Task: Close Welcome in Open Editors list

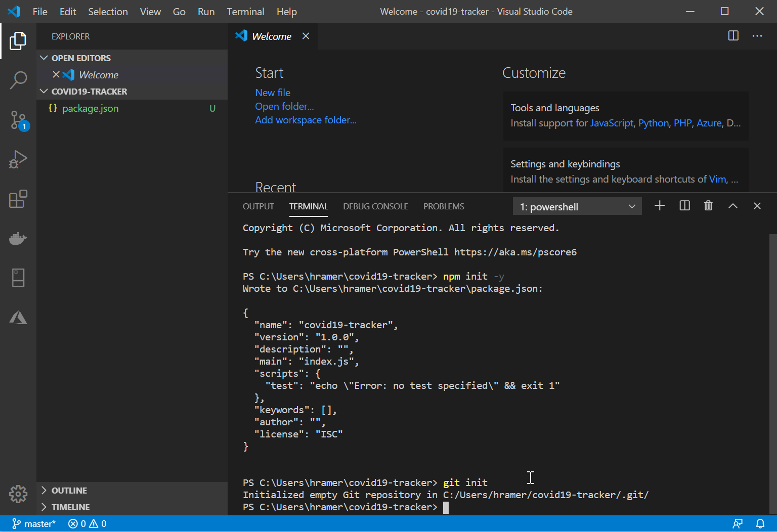Action: 56,74
